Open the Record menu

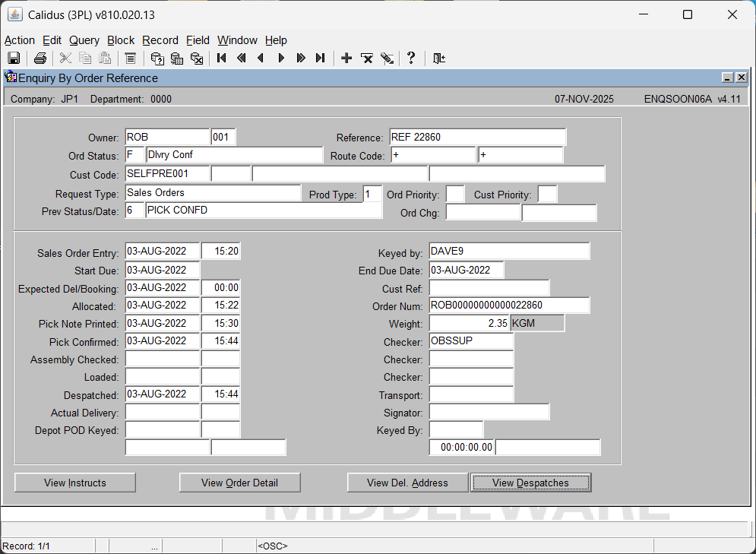160,40
